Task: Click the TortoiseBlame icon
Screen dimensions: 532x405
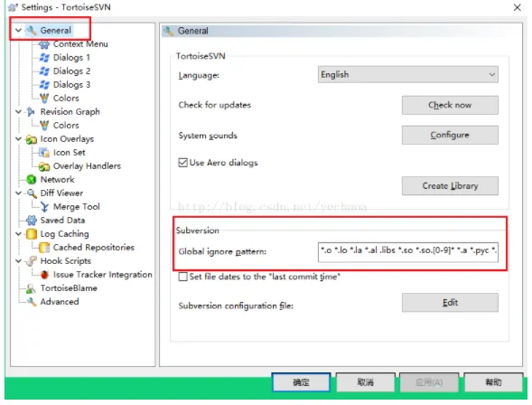Action: tap(31, 288)
